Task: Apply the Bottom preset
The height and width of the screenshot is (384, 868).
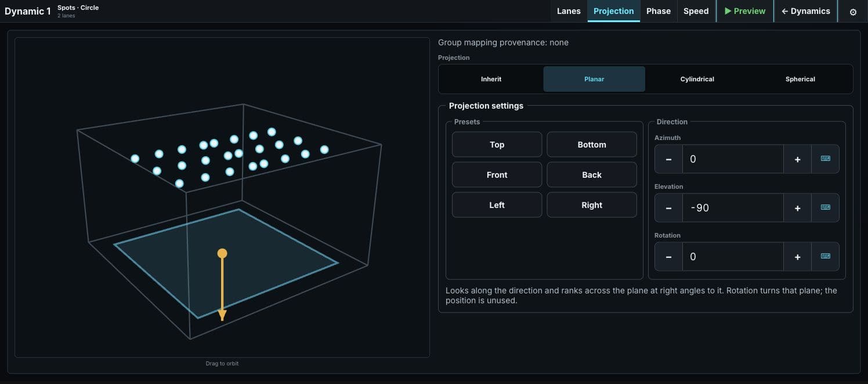Action: (x=592, y=145)
